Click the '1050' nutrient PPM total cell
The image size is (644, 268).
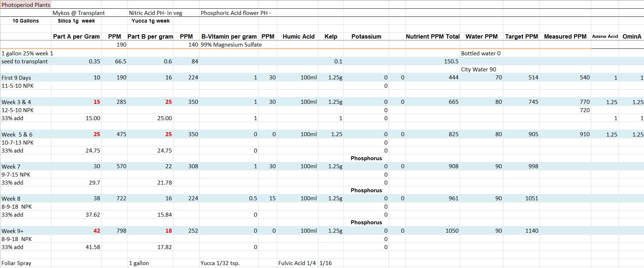452,230
